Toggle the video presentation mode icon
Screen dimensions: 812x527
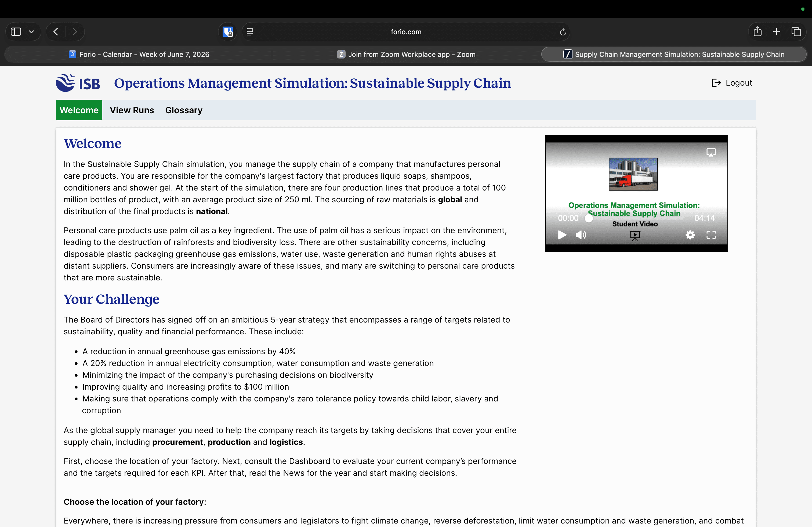635,236
